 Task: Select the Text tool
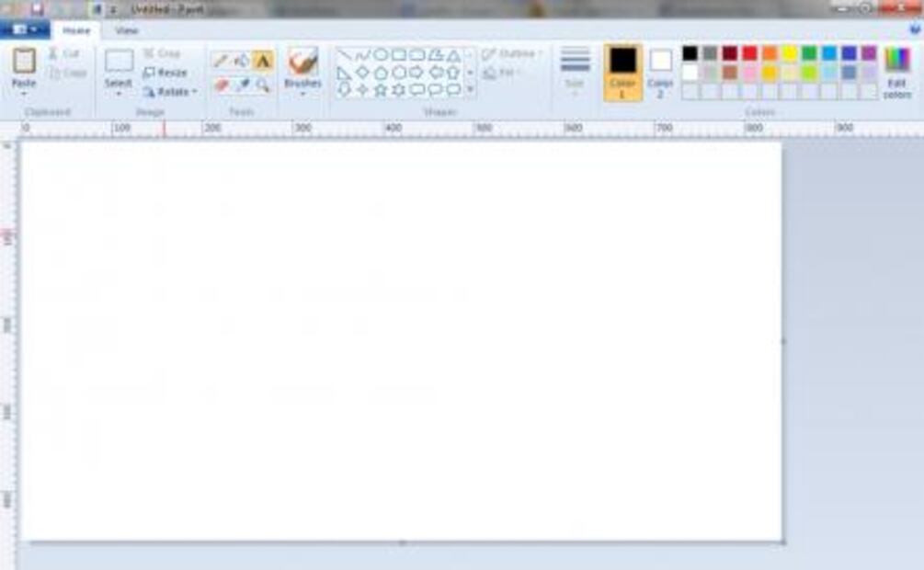point(263,62)
